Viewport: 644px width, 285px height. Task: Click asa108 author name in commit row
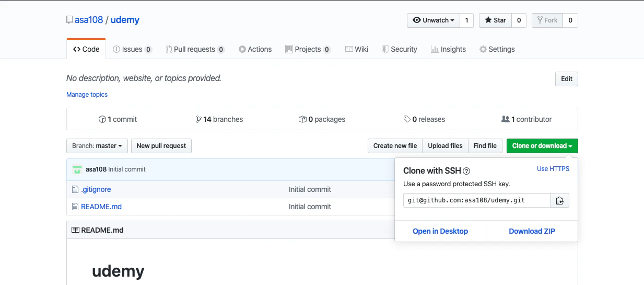[x=96, y=169]
